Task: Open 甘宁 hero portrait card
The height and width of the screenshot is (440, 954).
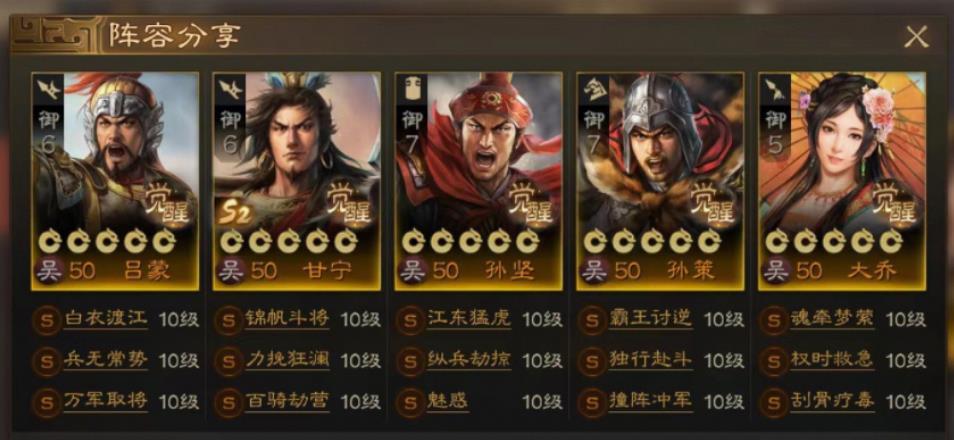Action: coord(296,181)
